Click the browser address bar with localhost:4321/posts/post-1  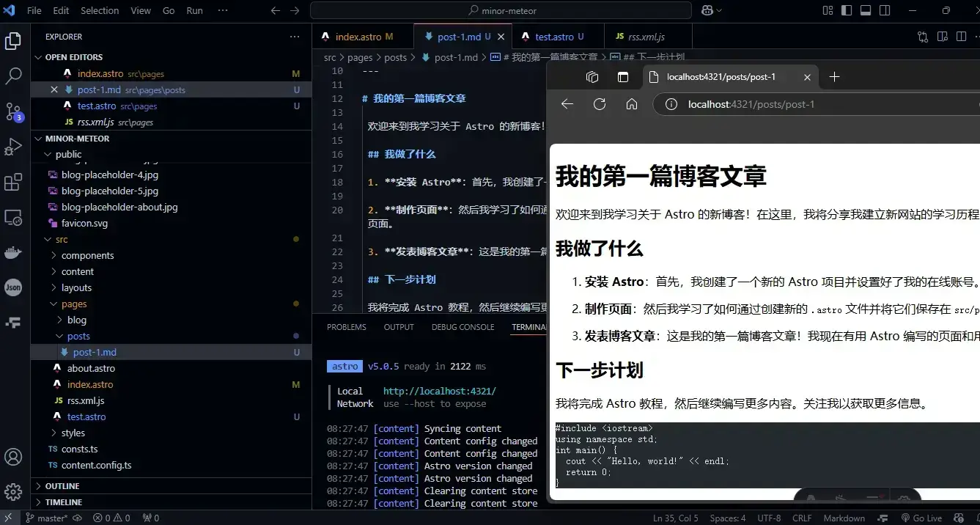(x=817, y=104)
